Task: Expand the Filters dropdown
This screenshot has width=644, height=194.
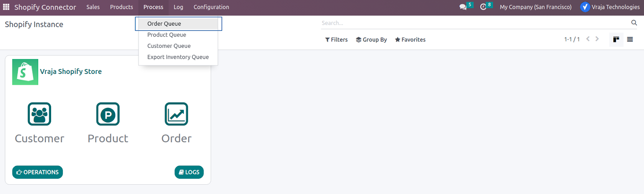Action: pos(336,39)
